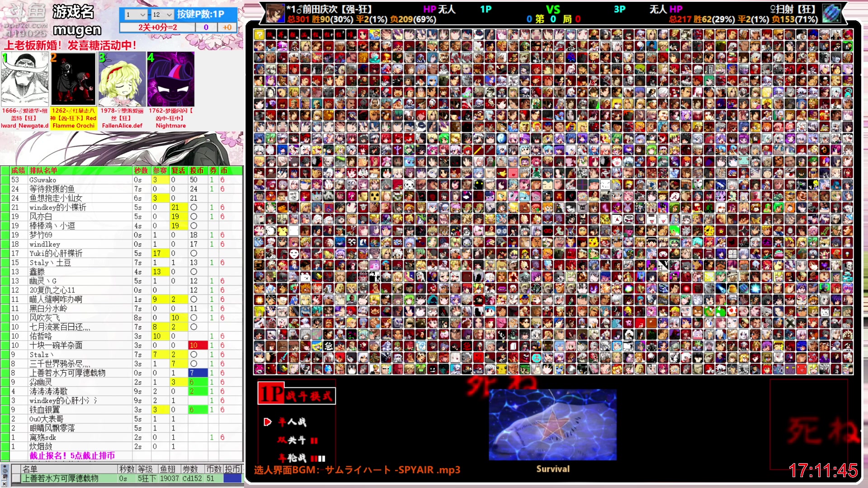Click the 币数 header in the bottom table

[213, 469]
